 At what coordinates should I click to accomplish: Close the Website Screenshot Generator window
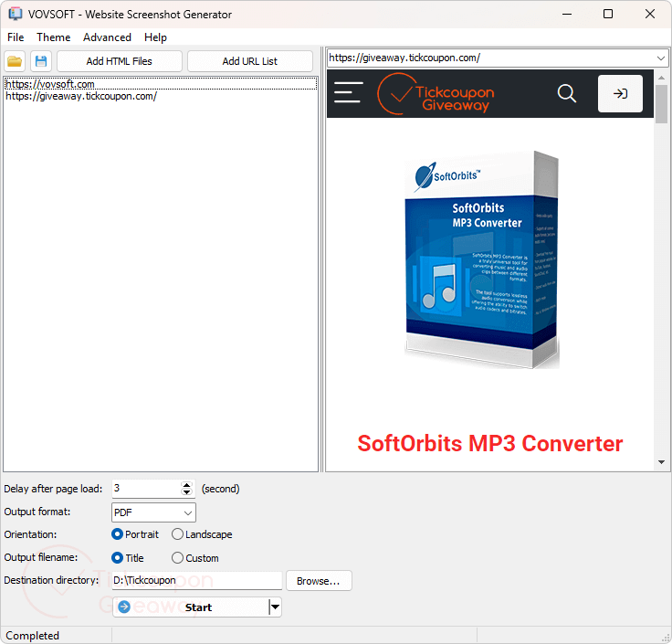tap(650, 14)
